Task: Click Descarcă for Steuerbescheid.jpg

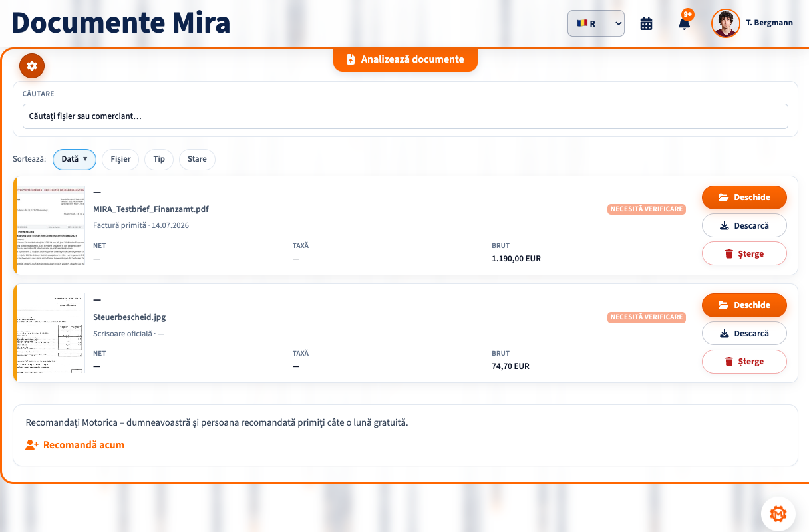Action: (x=744, y=333)
